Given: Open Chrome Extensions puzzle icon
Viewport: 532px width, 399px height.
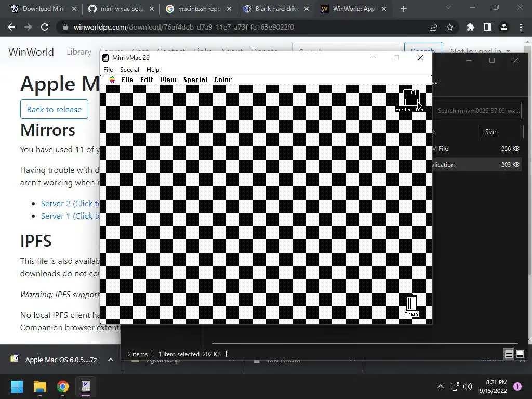Looking at the screenshot, I should pos(471,27).
